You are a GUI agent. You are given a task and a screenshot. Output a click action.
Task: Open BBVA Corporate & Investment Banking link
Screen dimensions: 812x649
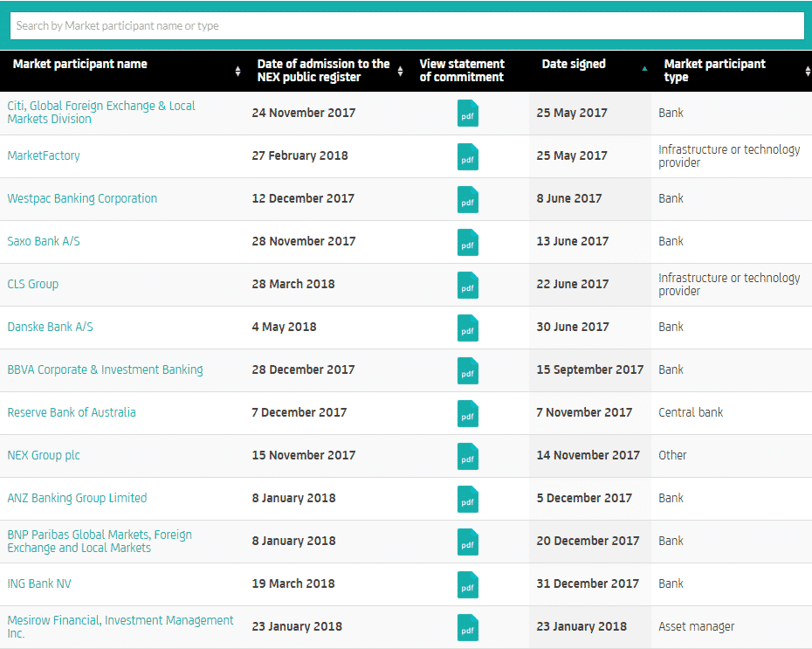(x=105, y=369)
